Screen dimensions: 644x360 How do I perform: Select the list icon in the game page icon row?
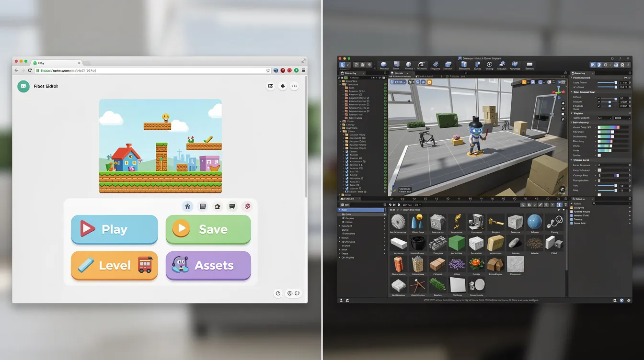point(203,206)
